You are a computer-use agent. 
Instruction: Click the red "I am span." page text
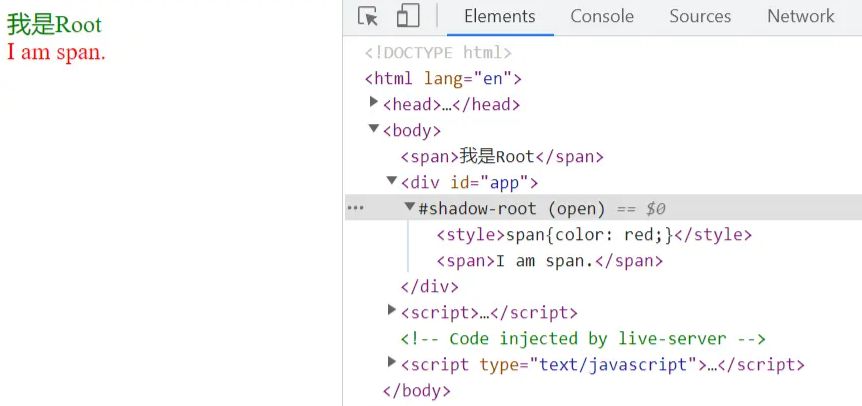[56, 53]
